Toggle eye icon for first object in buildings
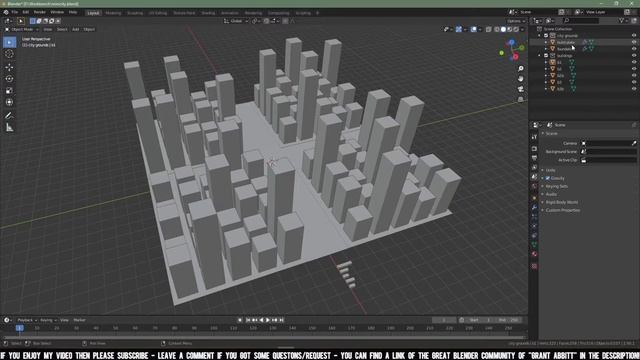Screen dimensions: 640x360 (634, 62)
